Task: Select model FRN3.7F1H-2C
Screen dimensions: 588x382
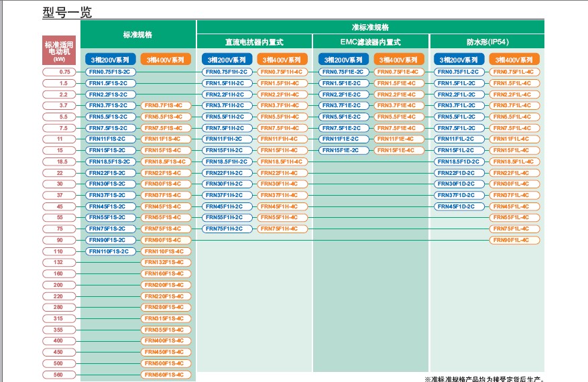Action: 227,106
